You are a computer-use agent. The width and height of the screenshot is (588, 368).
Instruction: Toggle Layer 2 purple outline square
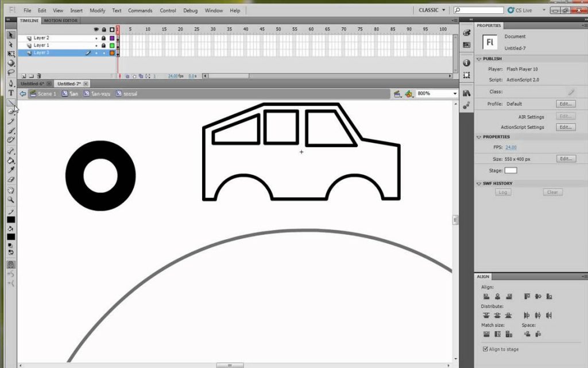(112, 38)
